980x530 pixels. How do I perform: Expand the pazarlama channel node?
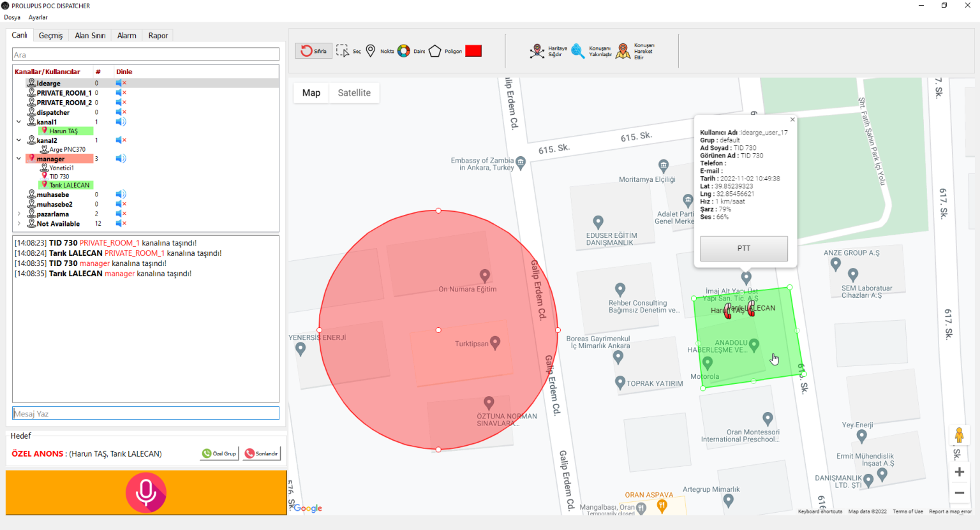pyautogui.click(x=19, y=214)
